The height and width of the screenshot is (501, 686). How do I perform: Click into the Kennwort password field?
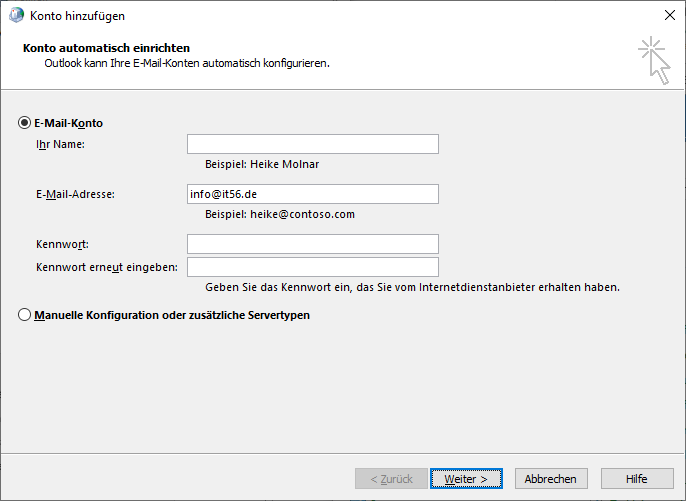click(x=313, y=244)
